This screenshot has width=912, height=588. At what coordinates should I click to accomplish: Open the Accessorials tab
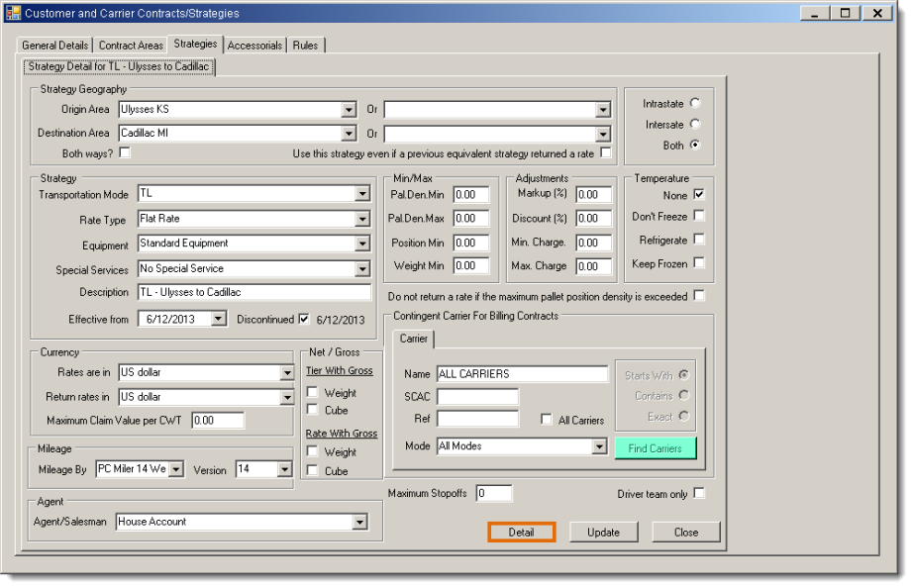pos(254,46)
